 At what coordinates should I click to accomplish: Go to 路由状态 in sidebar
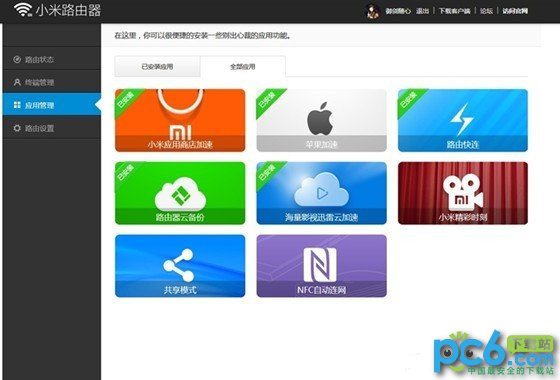(x=52, y=59)
